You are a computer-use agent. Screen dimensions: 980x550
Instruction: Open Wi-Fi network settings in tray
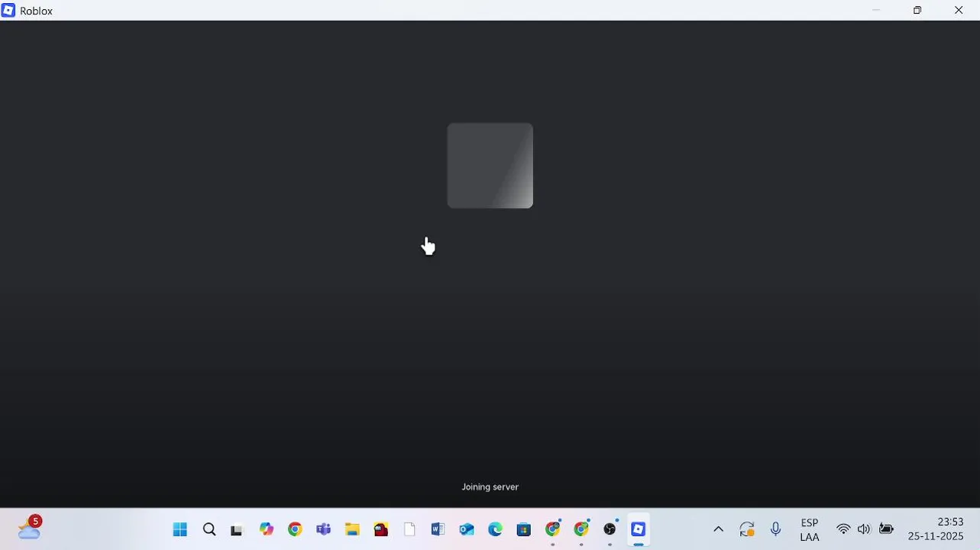(843, 529)
